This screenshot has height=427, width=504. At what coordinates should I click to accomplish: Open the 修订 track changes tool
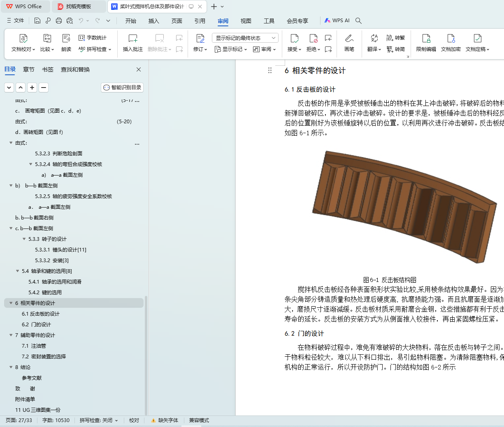pyautogui.click(x=200, y=43)
